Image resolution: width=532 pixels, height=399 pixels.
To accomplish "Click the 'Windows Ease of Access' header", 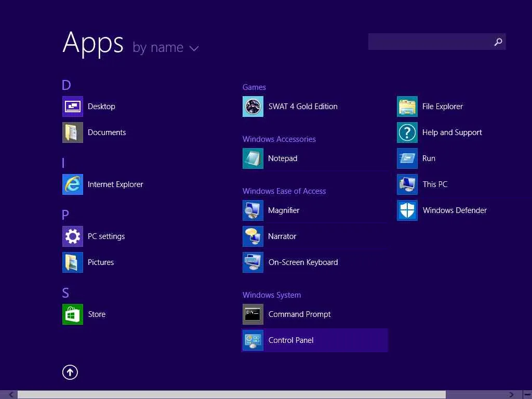I will (x=284, y=191).
